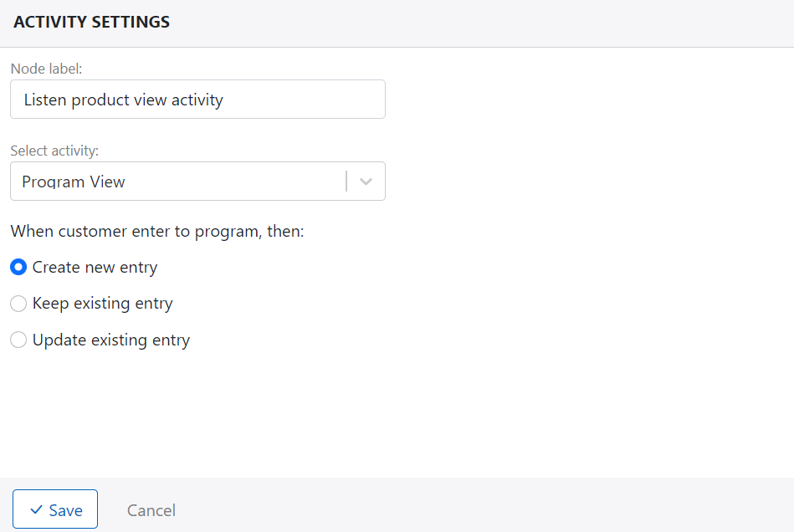Click the 'Node label:' caption

click(x=47, y=69)
